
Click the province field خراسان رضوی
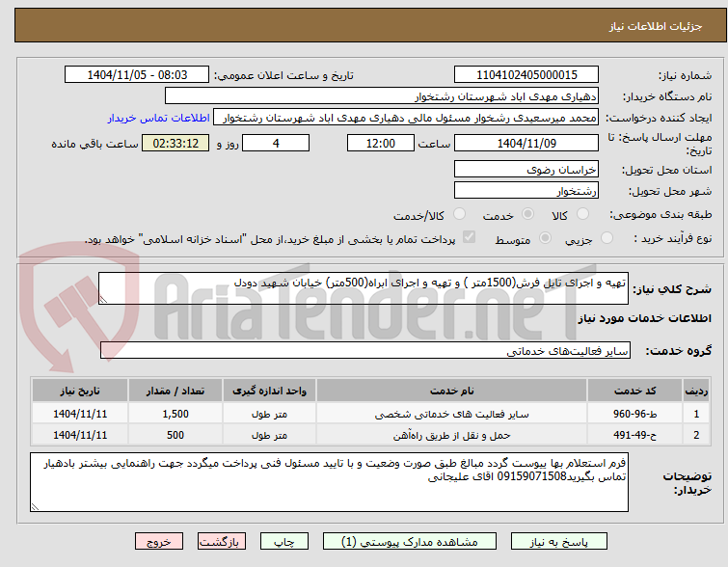[526, 170]
